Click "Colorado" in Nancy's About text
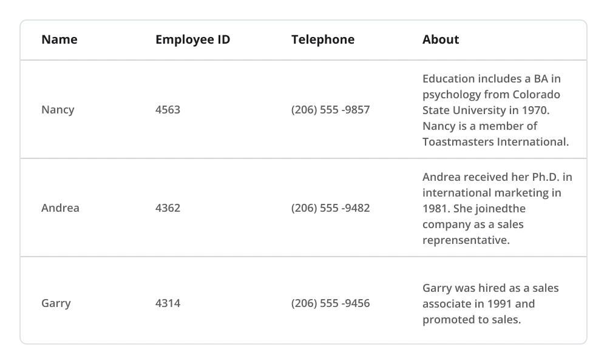Viewport: 607px width, 364px height. [536, 95]
